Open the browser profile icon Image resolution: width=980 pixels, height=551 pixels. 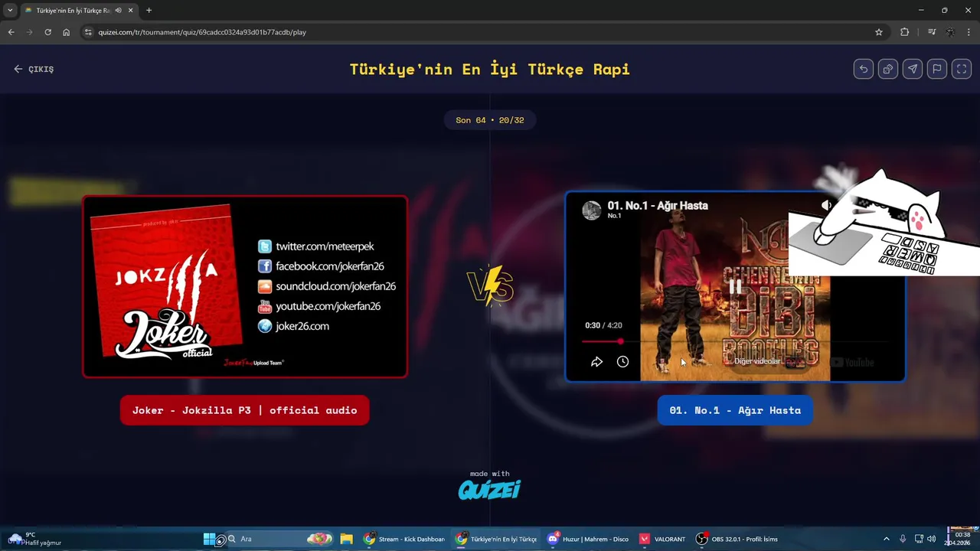coord(950,32)
